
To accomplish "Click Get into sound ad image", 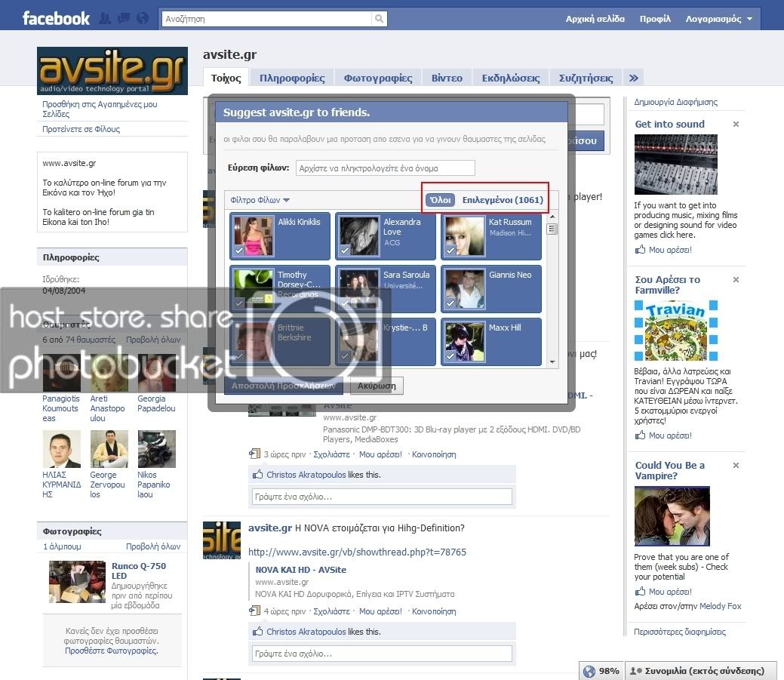I will coord(675,165).
